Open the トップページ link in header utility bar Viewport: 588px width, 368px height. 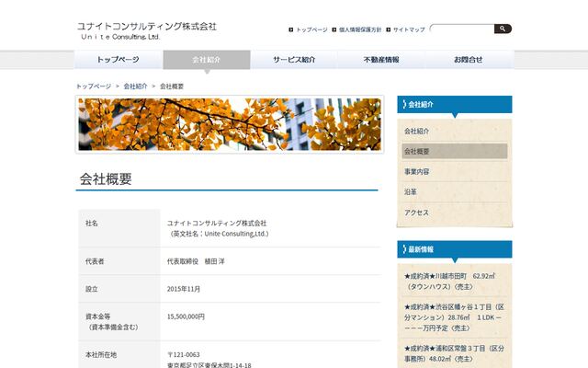(x=311, y=29)
